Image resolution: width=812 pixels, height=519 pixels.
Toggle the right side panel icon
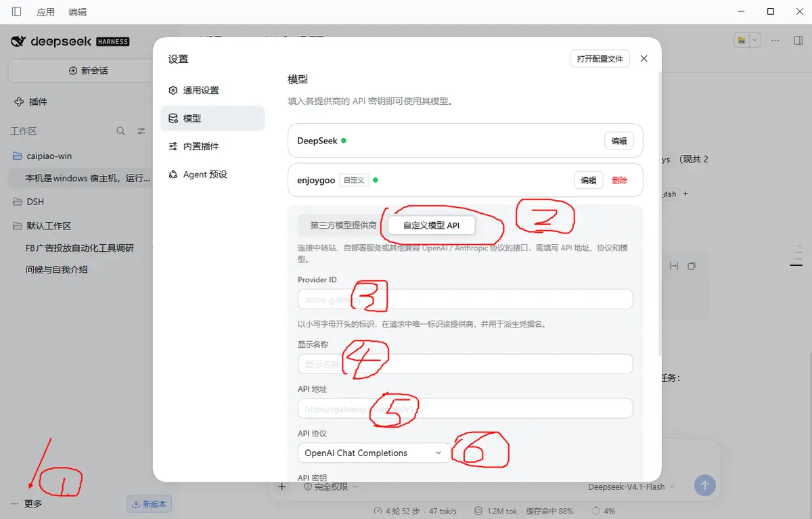[x=798, y=41]
